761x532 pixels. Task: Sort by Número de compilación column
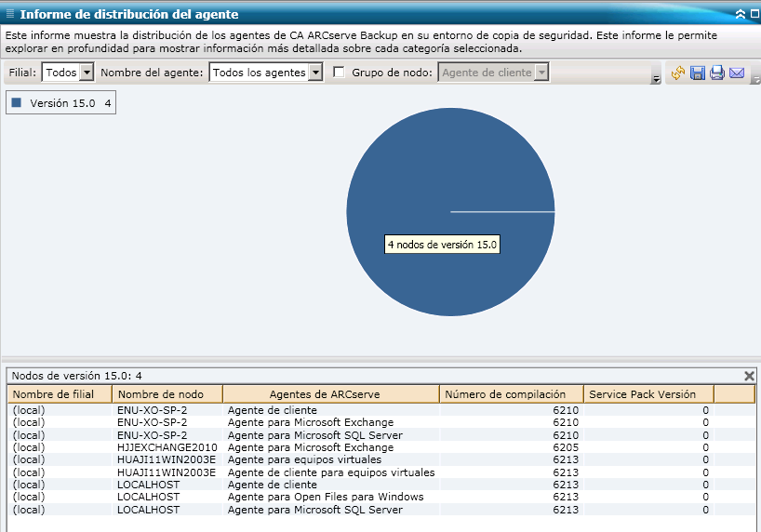(511, 394)
